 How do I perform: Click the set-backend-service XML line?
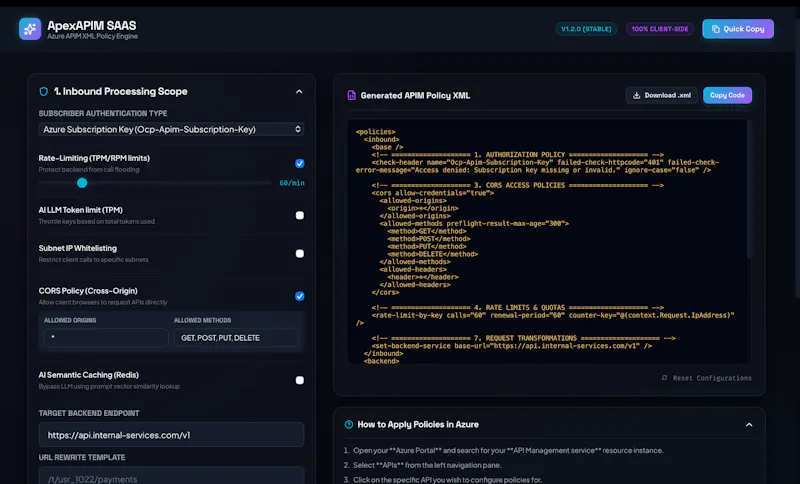tap(511, 346)
